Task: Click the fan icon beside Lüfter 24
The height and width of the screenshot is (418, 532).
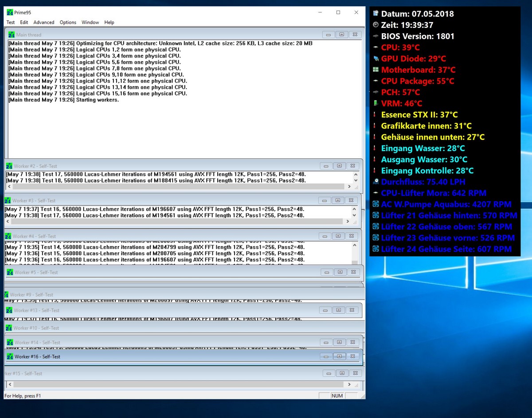Action: [376, 249]
